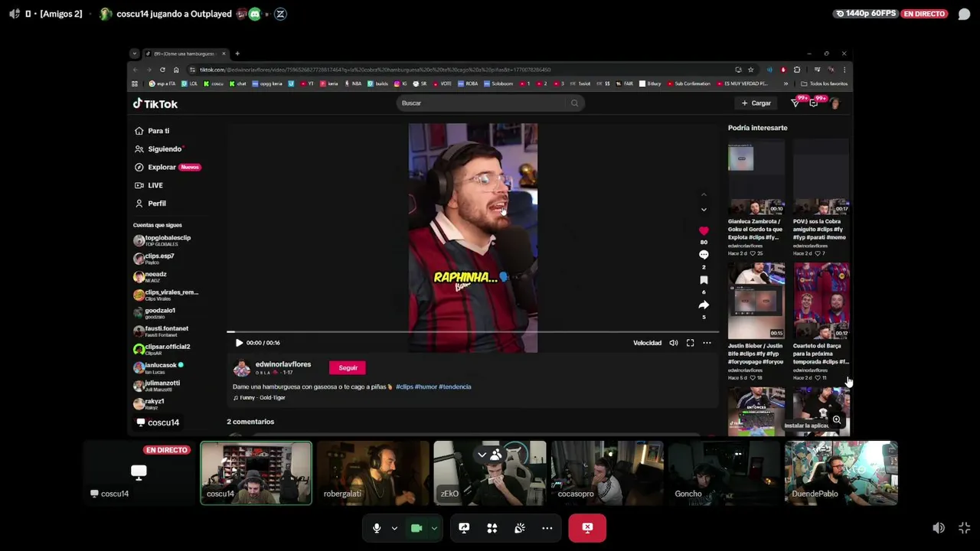The height and width of the screenshot is (551, 980).
Task: Select the robergalati video tile
Action: point(373,473)
